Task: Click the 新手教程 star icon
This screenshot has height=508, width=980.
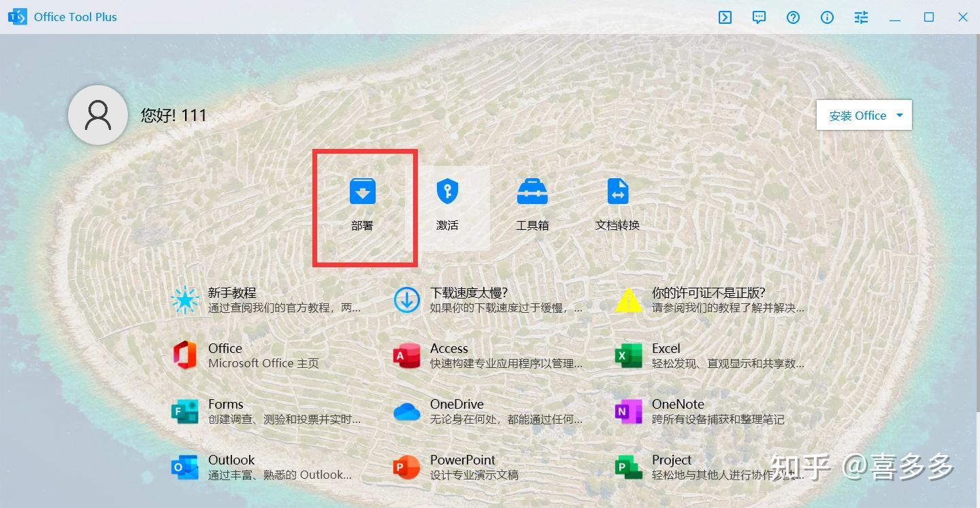Action: click(184, 300)
